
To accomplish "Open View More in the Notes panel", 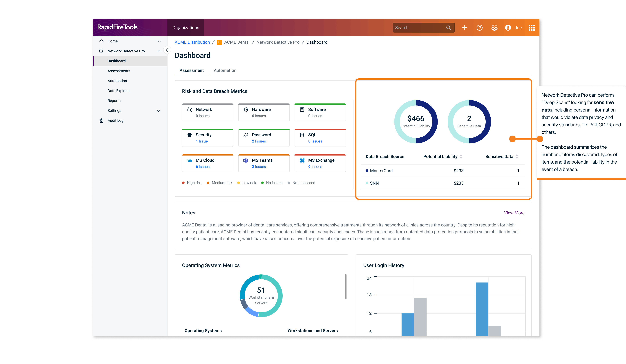I will point(514,213).
